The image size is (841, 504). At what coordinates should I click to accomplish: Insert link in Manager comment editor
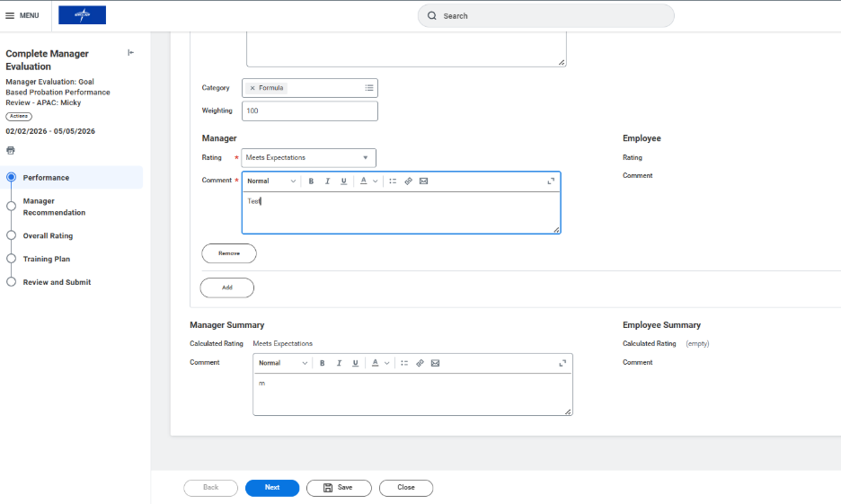(408, 181)
